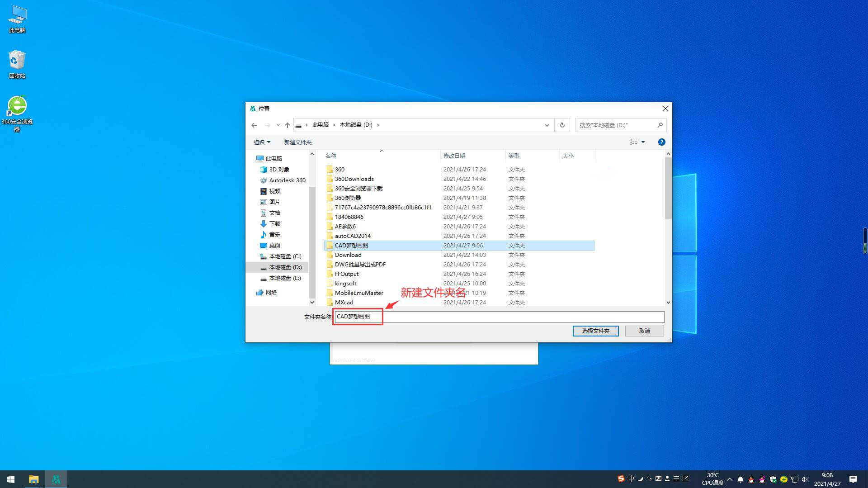Open recent locations dropdown arrow

pyautogui.click(x=278, y=125)
